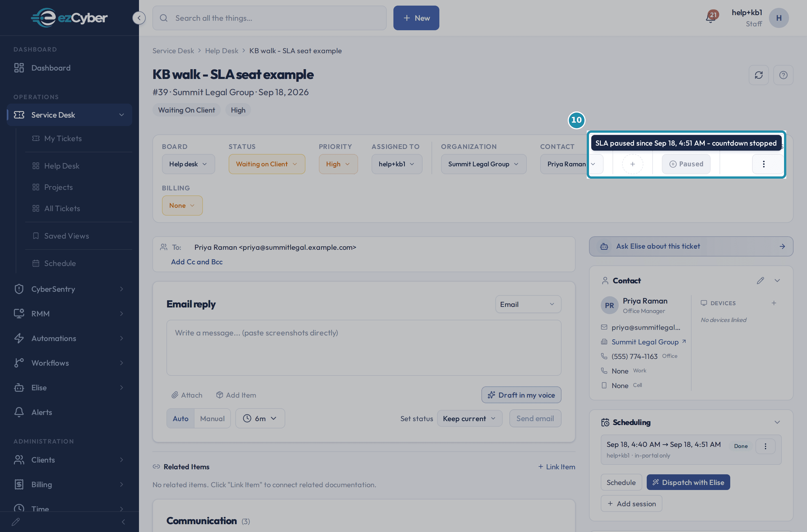This screenshot has height=532, width=807.
Task: Expand Elise menu in sidebar
Action: point(69,388)
